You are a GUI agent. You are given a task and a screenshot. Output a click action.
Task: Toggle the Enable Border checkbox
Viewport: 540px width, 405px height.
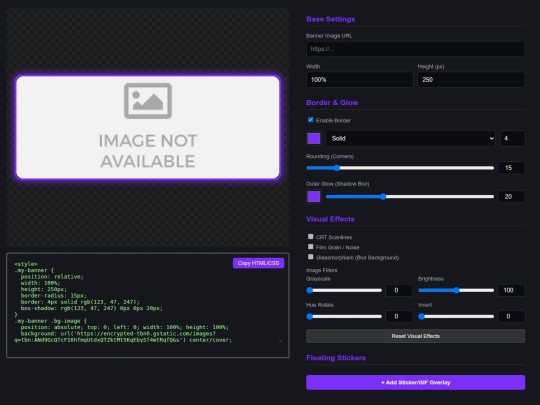click(x=311, y=120)
